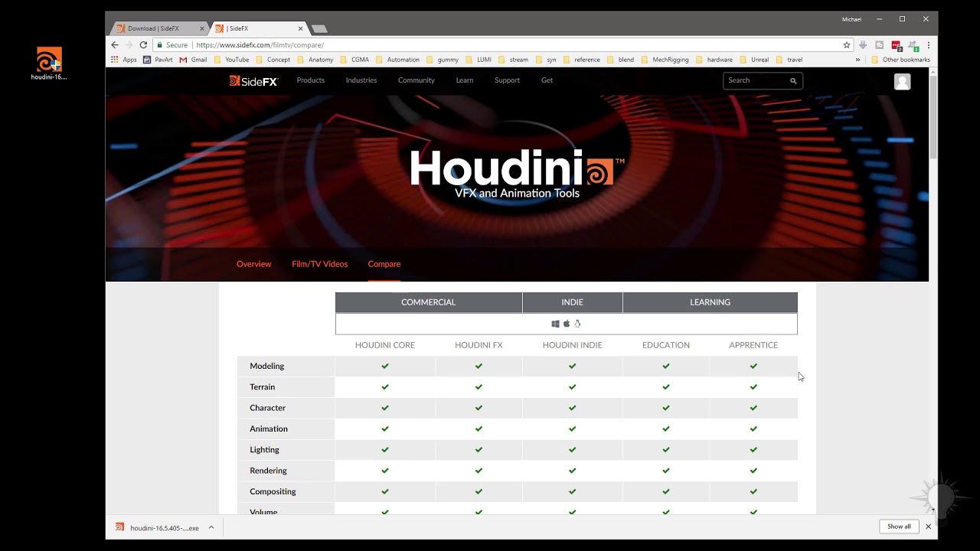Open the Products menu

coord(311,80)
